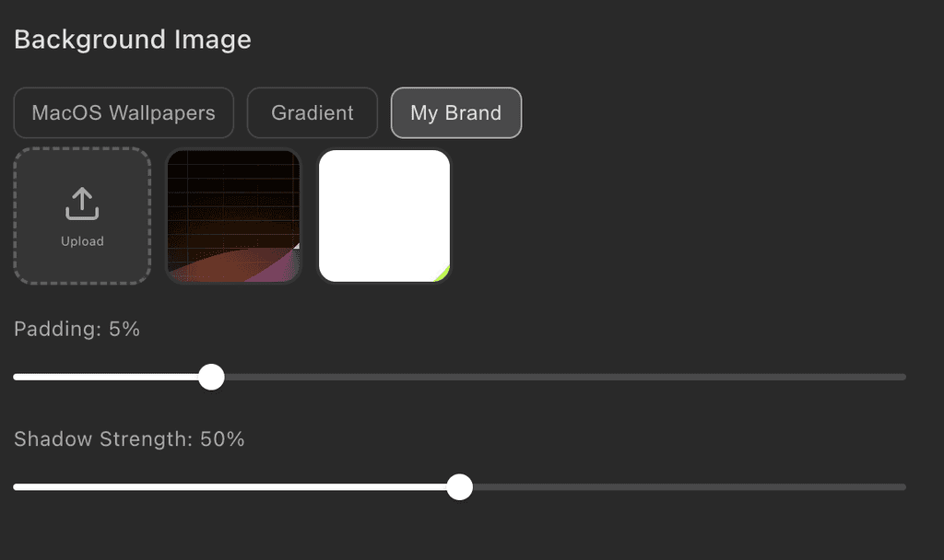The width and height of the screenshot is (944, 560).
Task: Click the pink curve in dark thumbnail
Action: (277, 269)
